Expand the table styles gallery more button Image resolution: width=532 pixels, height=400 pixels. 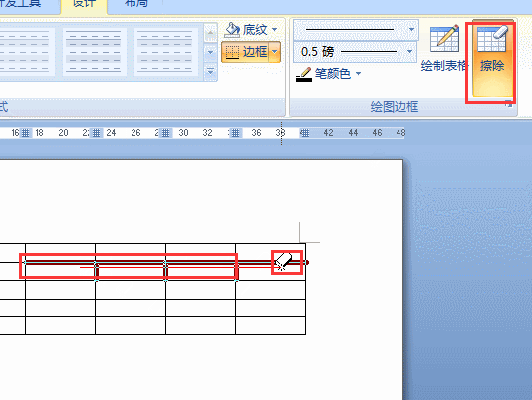click(210, 72)
